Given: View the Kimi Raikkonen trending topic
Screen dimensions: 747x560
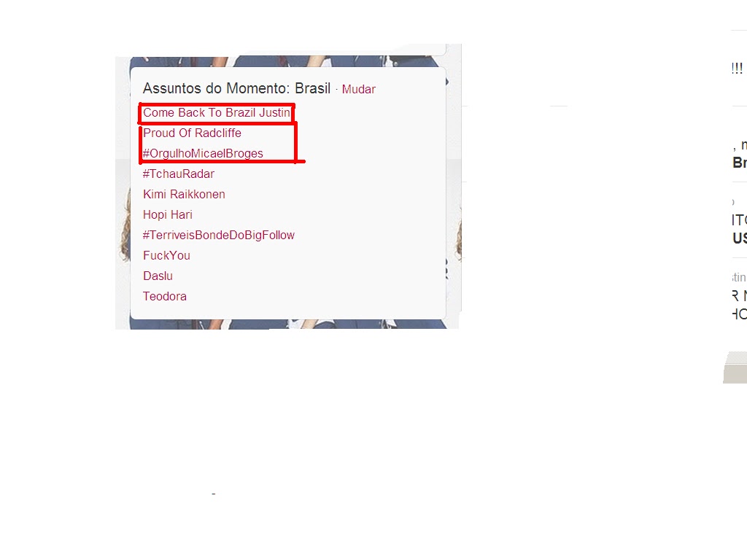Looking at the screenshot, I should (184, 194).
